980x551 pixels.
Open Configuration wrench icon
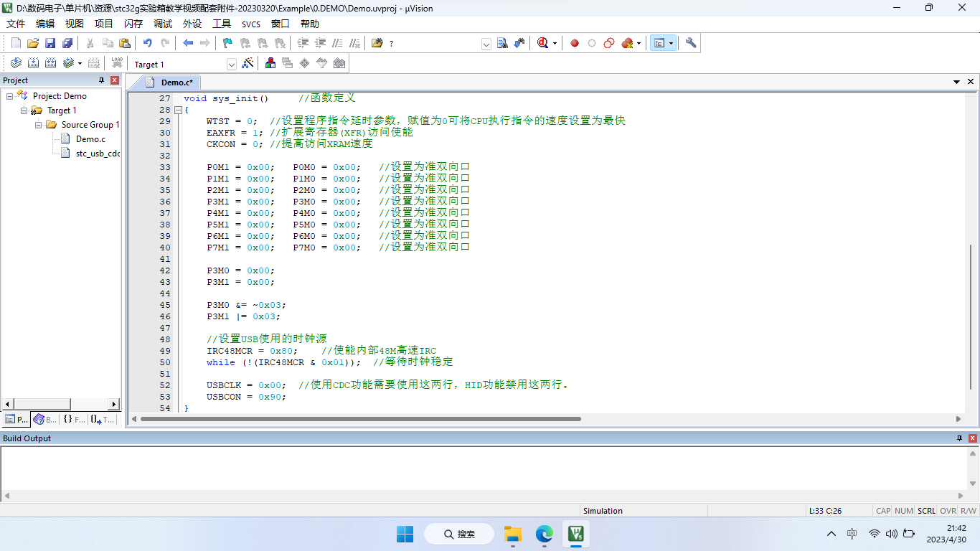tap(691, 43)
